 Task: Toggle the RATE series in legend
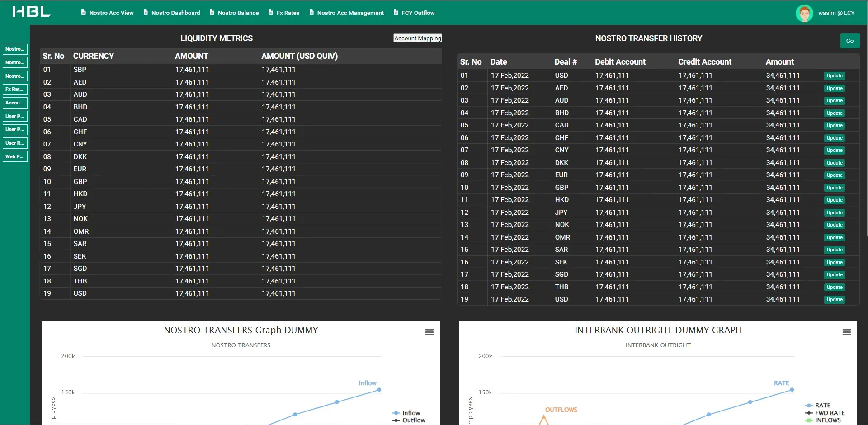coord(818,405)
